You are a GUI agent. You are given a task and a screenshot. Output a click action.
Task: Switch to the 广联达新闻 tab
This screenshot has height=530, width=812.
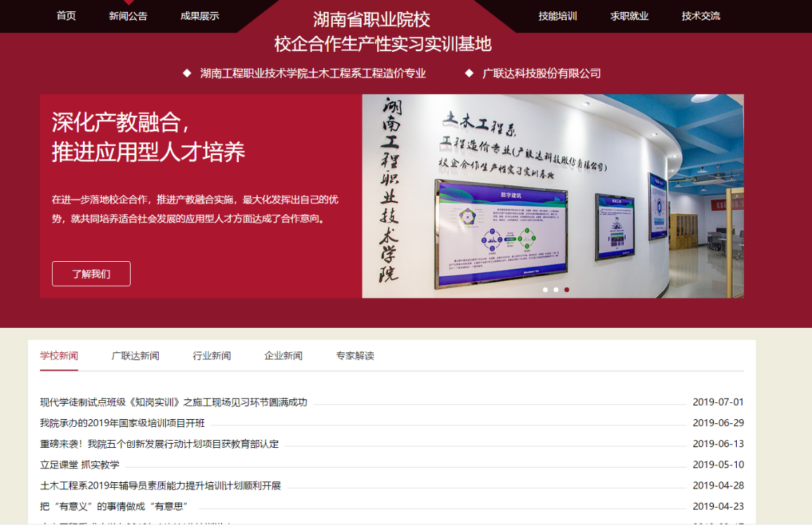coord(136,356)
